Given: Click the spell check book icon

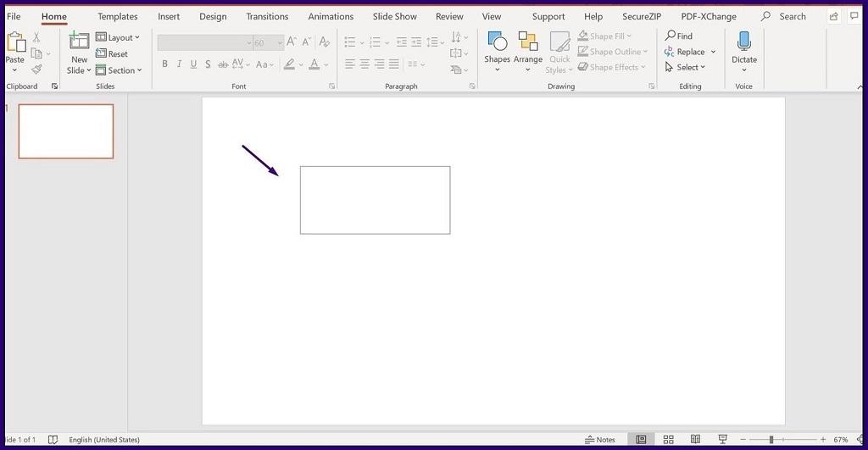Looking at the screenshot, I should 53,440.
